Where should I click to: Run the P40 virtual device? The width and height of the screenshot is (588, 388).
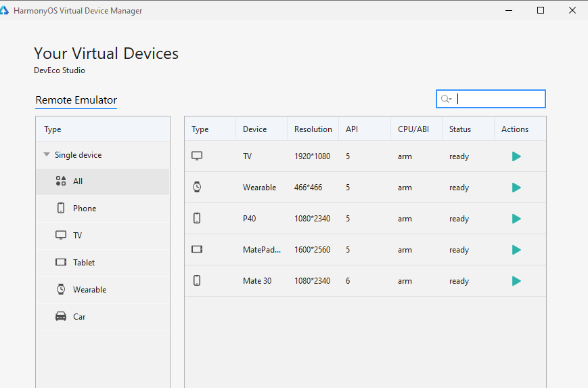[516, 219]
